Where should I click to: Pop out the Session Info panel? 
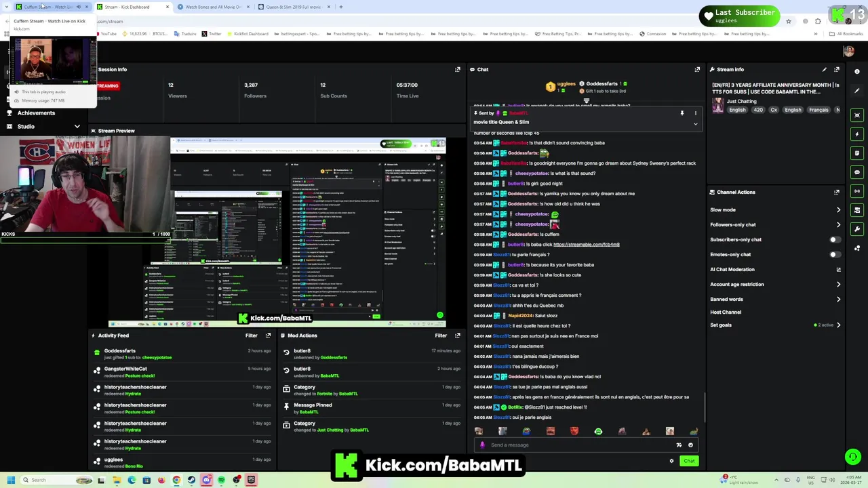[x=458, y=69]
